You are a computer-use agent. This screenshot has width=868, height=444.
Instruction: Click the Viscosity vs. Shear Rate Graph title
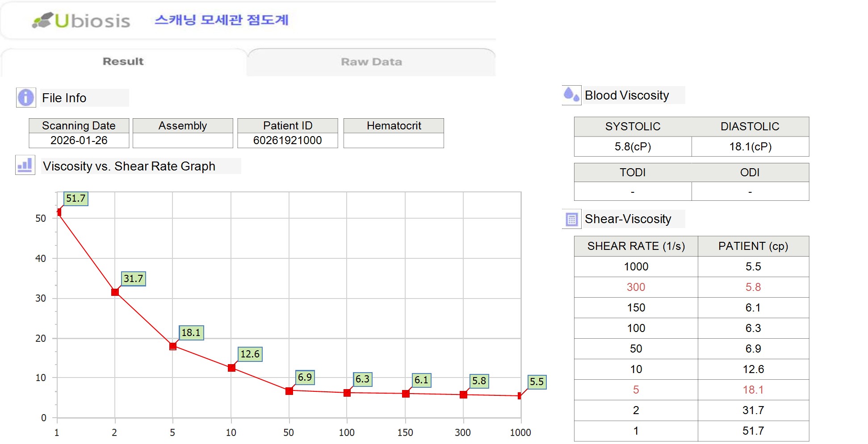pyautogui.click(x=129, y=166)
